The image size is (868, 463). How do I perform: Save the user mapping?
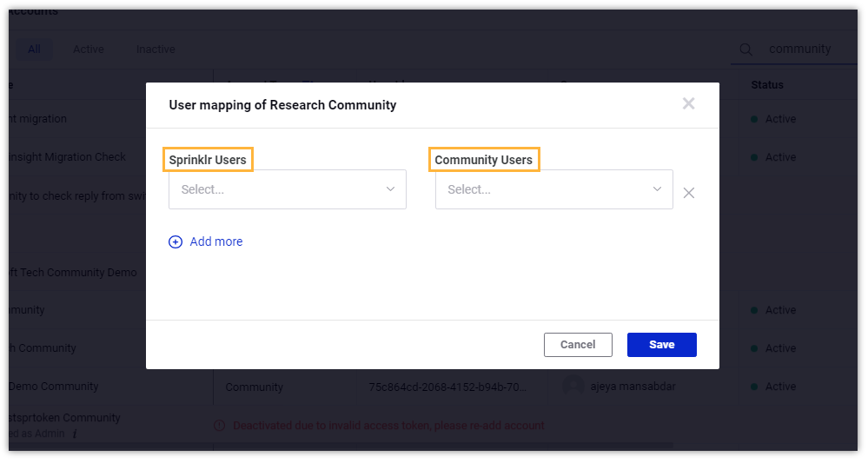click(661, 345)
